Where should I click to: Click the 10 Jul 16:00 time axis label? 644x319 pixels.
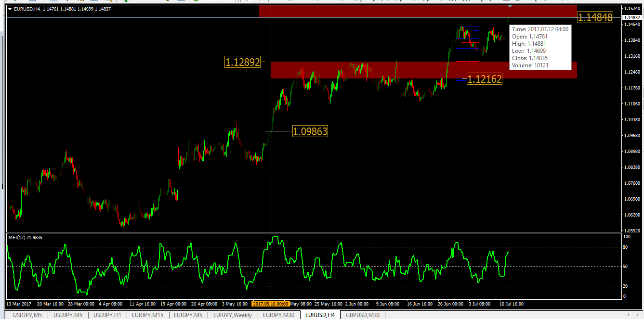[x=511, y=304]
